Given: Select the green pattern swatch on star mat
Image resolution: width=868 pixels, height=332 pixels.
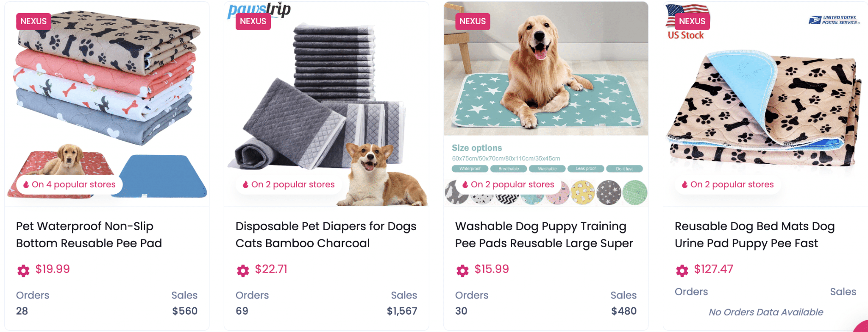Looking at the screenshot, I should coord(635,193).
